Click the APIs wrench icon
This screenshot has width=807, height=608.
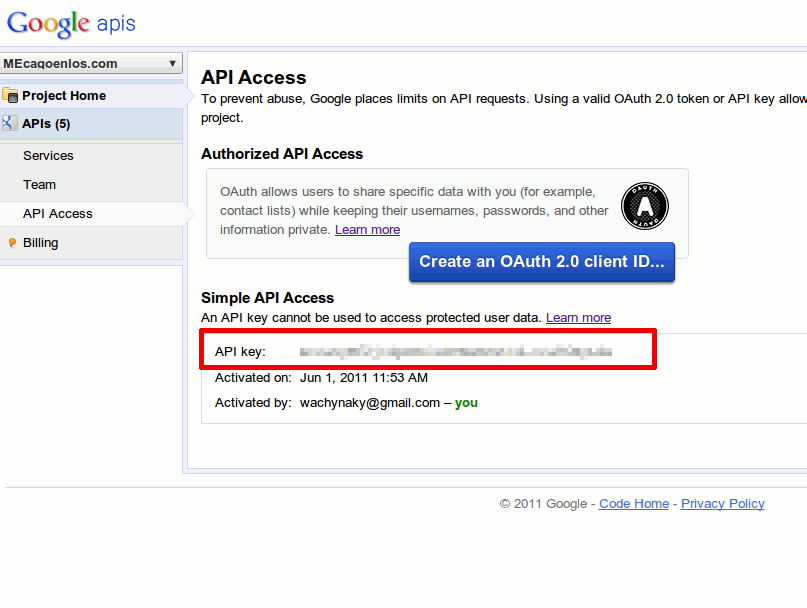pos(9,124)
